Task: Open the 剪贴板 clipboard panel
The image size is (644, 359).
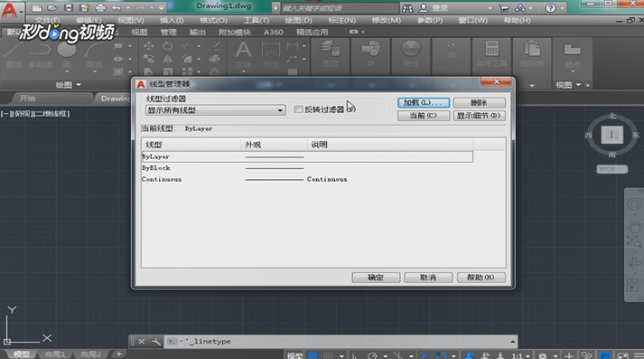Action: pyautogui.click(x=532, y=54)
